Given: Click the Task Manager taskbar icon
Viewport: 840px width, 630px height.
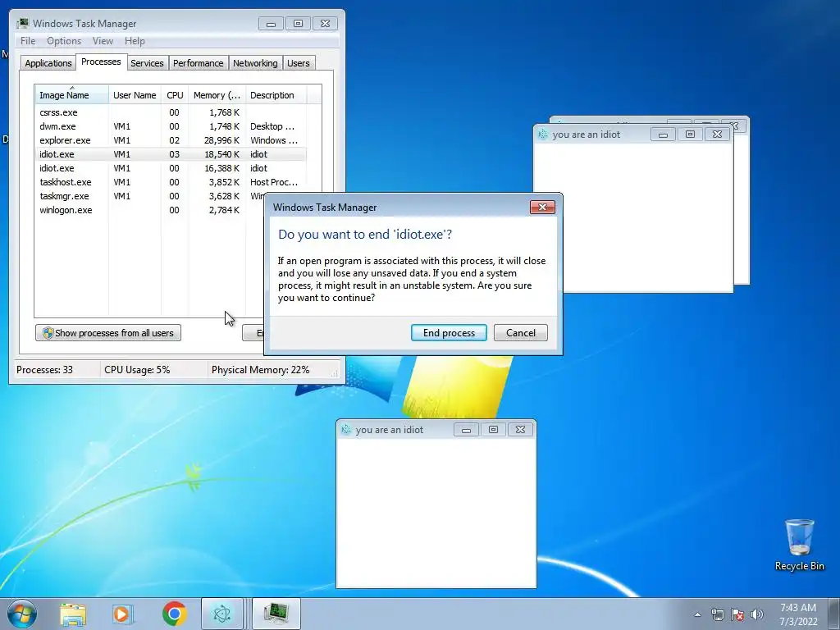Looking at the screenshot, I should pos(276,614).
